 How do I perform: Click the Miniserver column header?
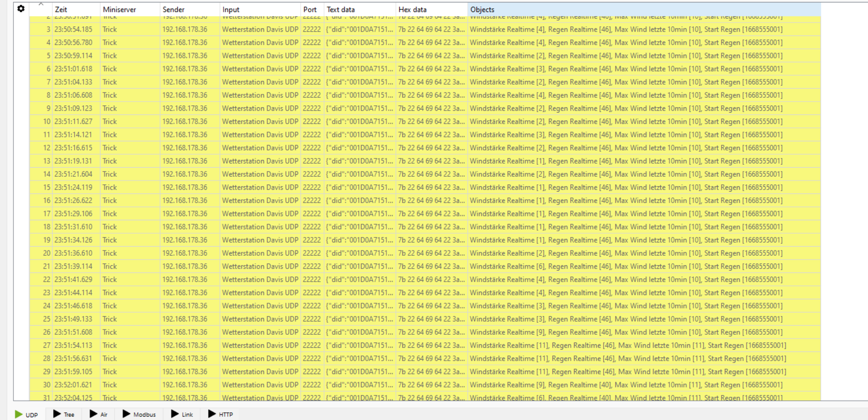point(130,10)
